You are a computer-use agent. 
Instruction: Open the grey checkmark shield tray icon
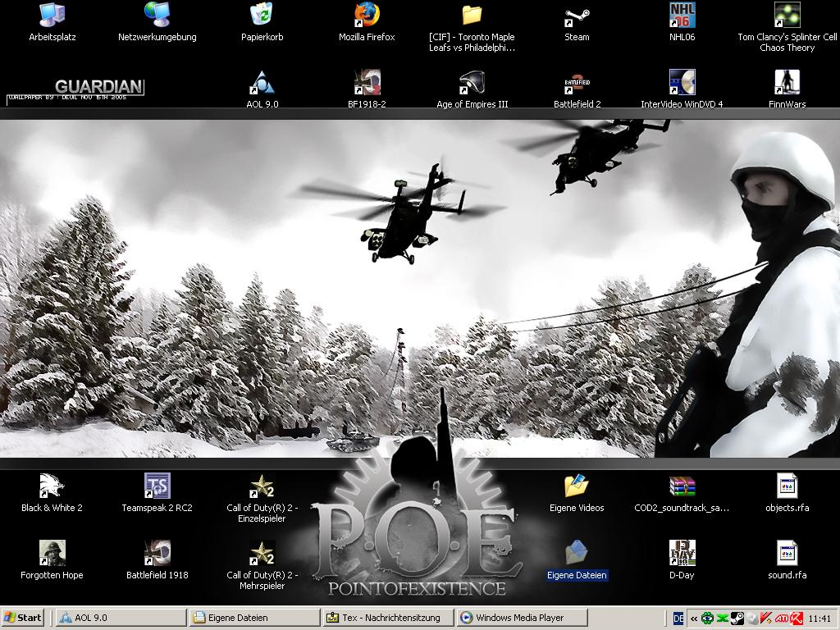(752, 619)
